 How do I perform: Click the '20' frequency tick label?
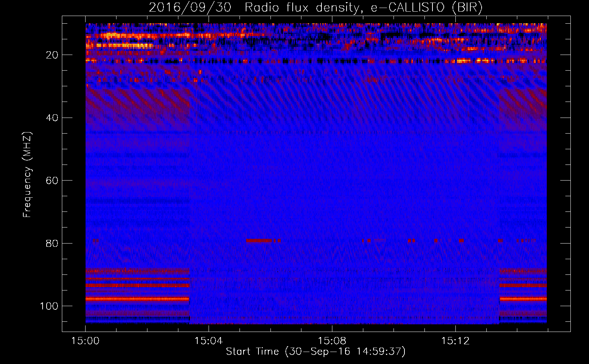[x=52, y=55]
